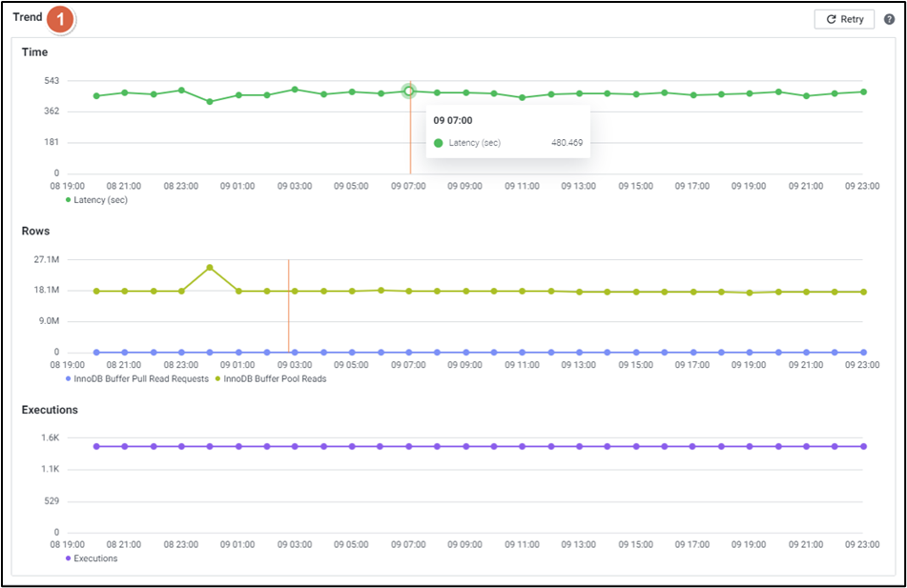Click the Executions chart title
907x588 pixels.
(x=50, y=410)
